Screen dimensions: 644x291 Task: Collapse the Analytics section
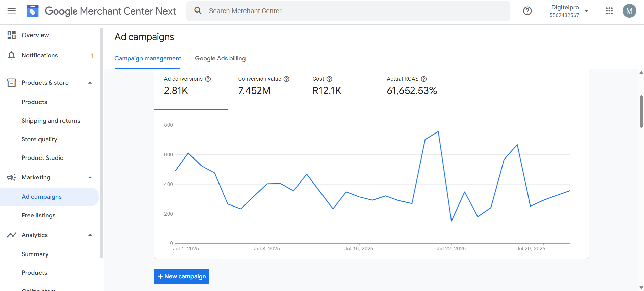90,235
